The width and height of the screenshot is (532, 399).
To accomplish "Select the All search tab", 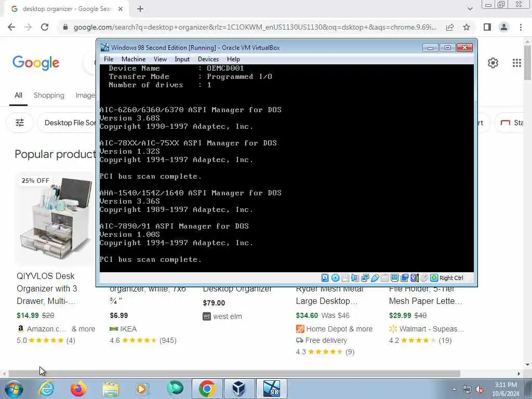I will [x=18, y=96].
